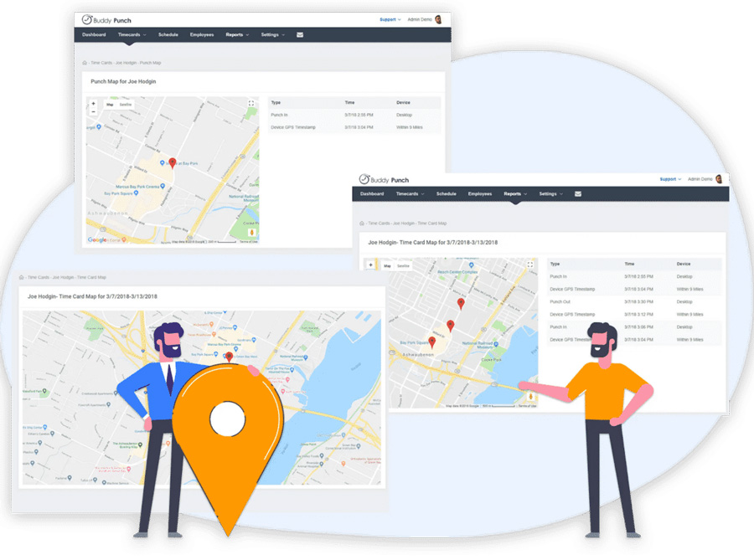The height and width of the screenshot is (560, 754).
Task: Zoom in on right Time Card Map
Action: 371,265
